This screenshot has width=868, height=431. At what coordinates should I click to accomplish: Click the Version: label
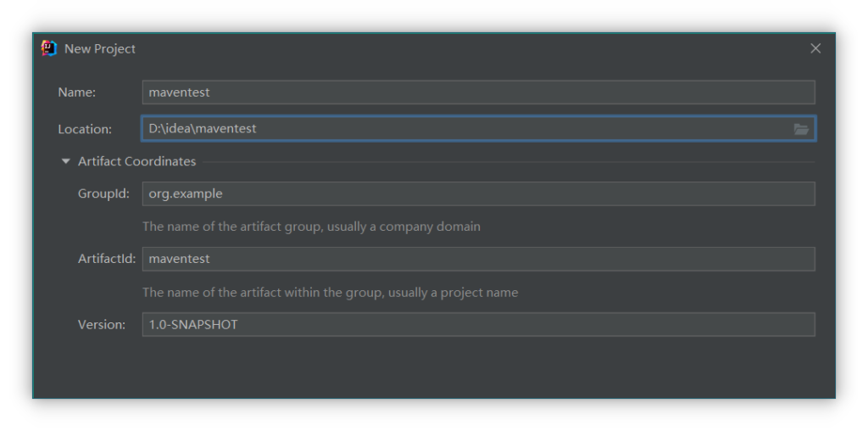coord(102,325)
